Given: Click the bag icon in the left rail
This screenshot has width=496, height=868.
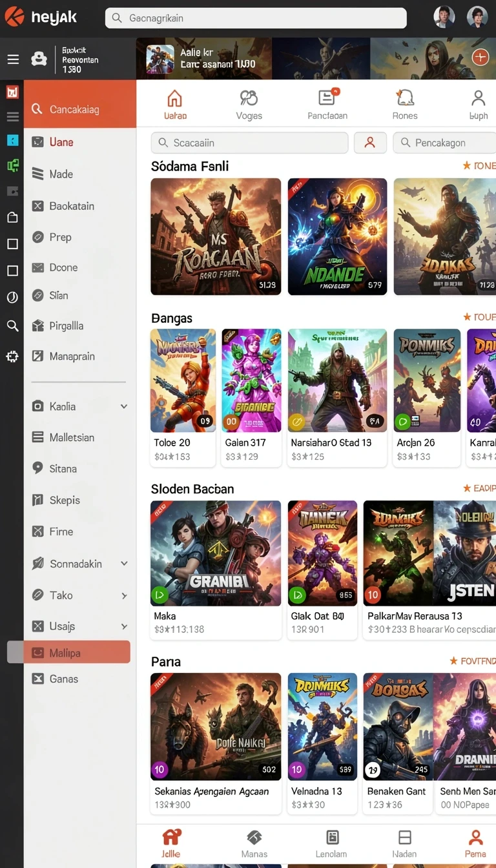Looking at the screenshot, I should point(12,218).
